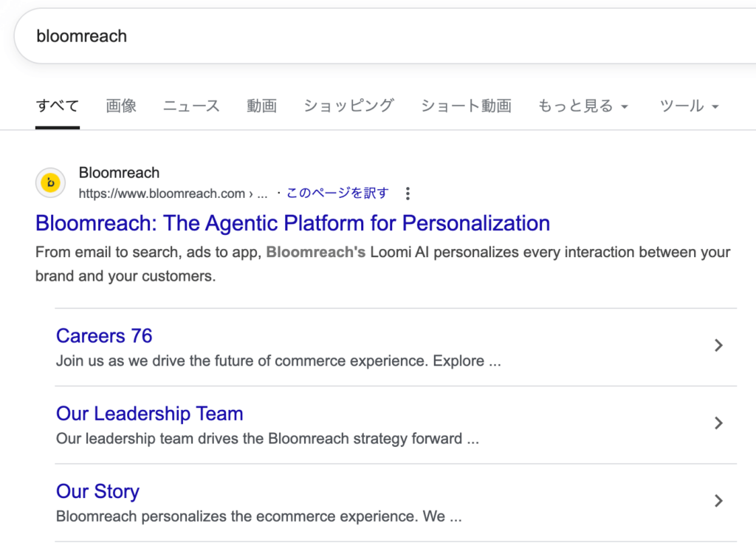This screenshot has width=756, height=560.
Task: Open the 'Bloomreach: The Agentic Platform for Personalization' result
Action: (x=292, y=223)
